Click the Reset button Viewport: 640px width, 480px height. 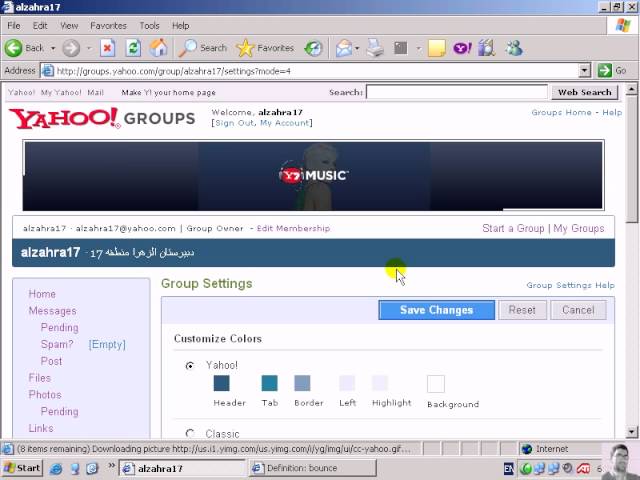click(x=522, y=310)
